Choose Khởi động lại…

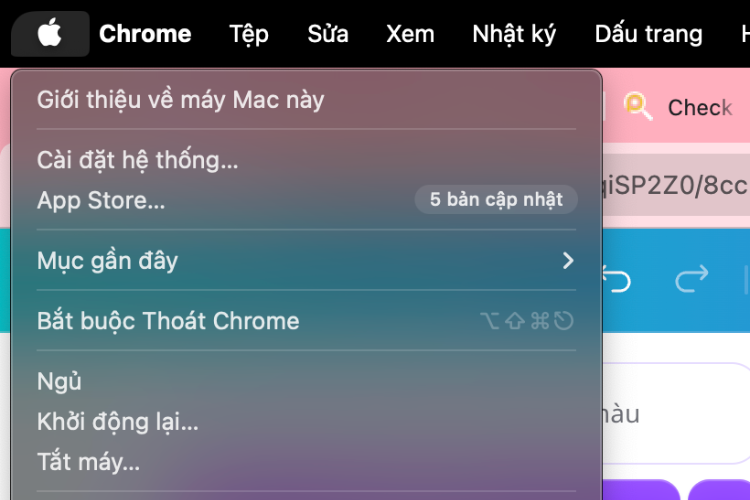coord(306,422)
